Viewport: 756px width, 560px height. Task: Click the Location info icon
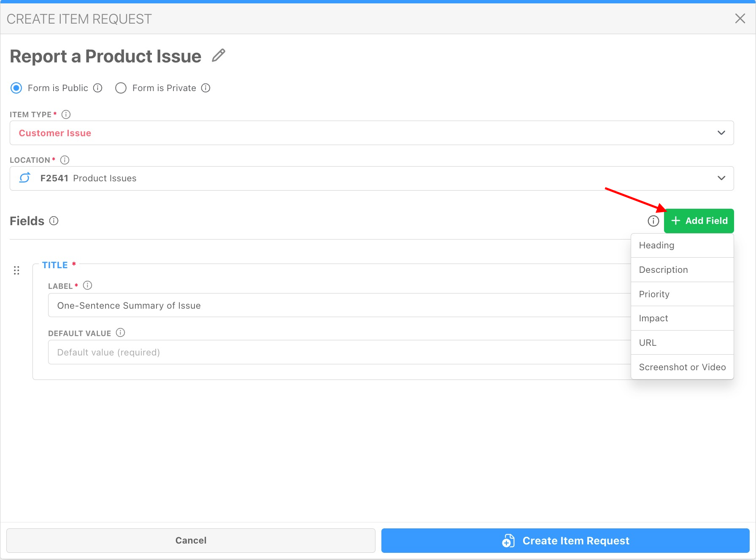(65, 160)
